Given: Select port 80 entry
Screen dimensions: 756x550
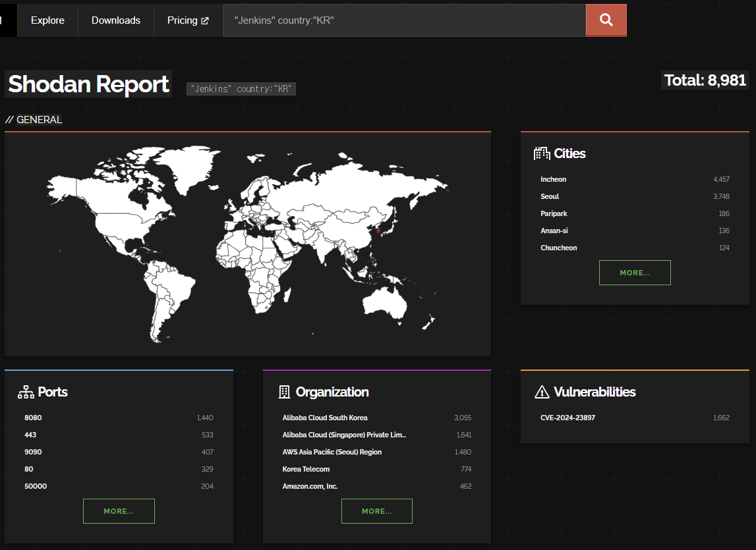Looking at the screenshot, I should click(x=28, y=469).
